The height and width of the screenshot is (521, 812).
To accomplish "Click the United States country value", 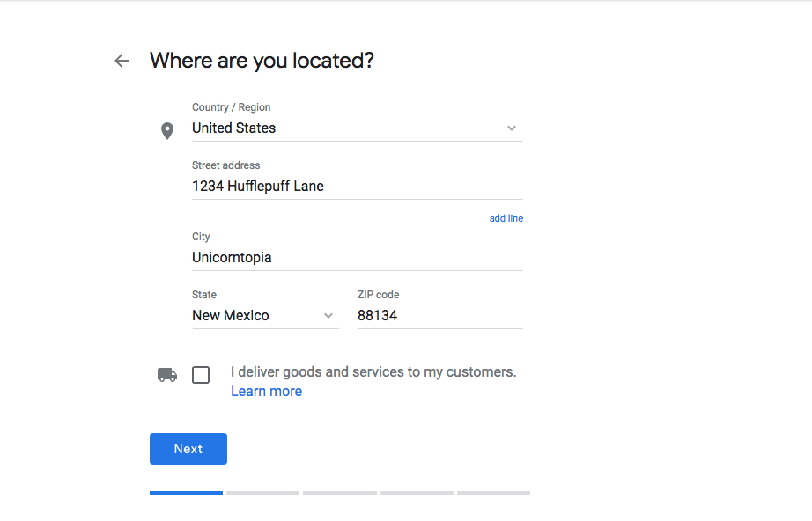I will (233, 128).
